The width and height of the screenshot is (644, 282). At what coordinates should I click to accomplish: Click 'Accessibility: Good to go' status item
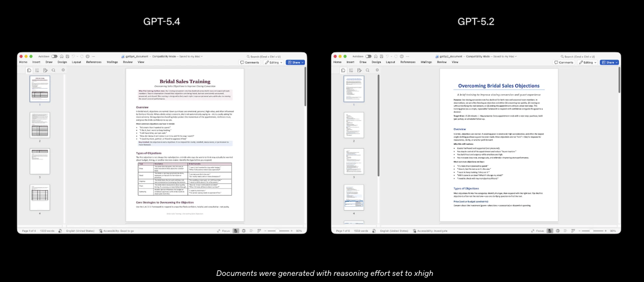pos(117,231)
